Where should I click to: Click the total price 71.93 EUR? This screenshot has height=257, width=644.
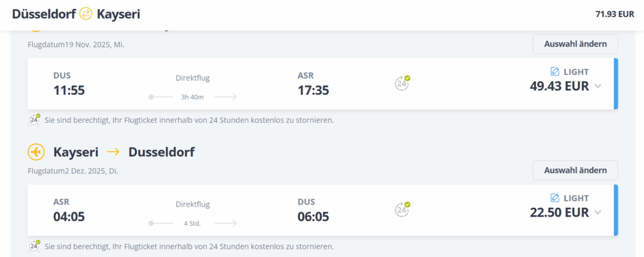pos(615,14)
